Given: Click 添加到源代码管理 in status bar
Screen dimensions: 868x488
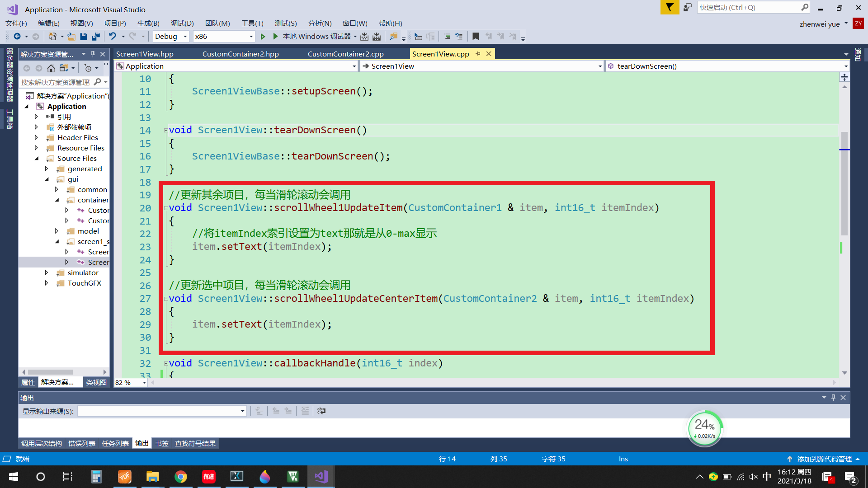Looking at the screenshot, I should coord(824,459).
